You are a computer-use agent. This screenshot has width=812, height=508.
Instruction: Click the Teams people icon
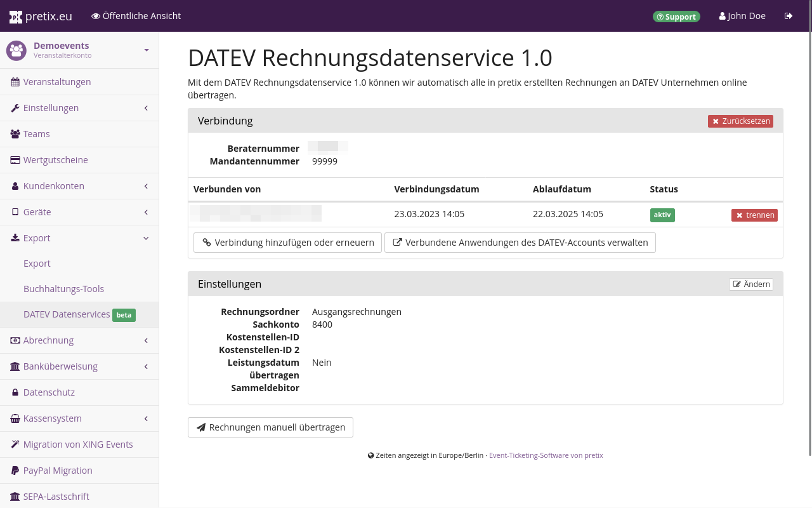(x=15, y=134)
